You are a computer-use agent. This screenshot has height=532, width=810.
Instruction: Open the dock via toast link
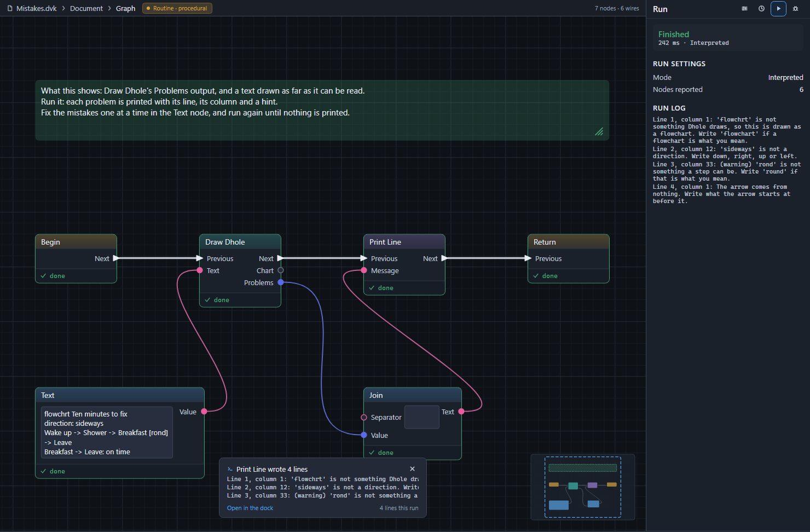(250, 508)
